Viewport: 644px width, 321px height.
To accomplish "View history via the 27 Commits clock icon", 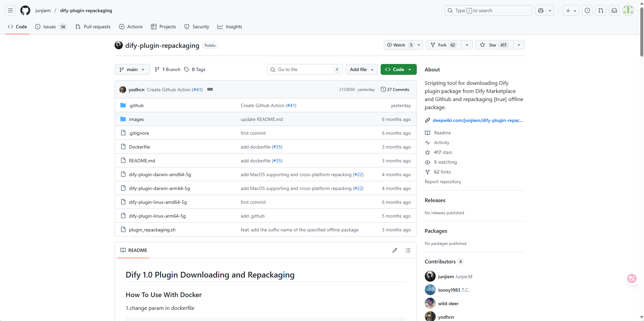I will click(395, 89).
